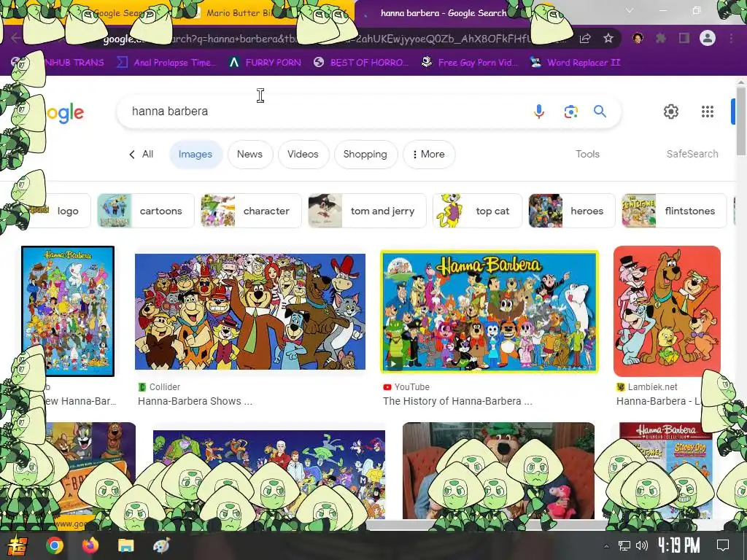
Task: Open the Collider Hanna-Barbera Shows image
Action: coord(250,311)
